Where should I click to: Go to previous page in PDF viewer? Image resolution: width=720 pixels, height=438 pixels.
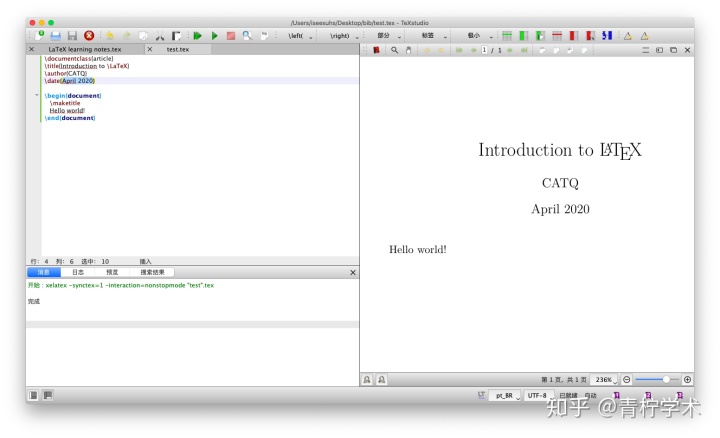pos(473,50)
